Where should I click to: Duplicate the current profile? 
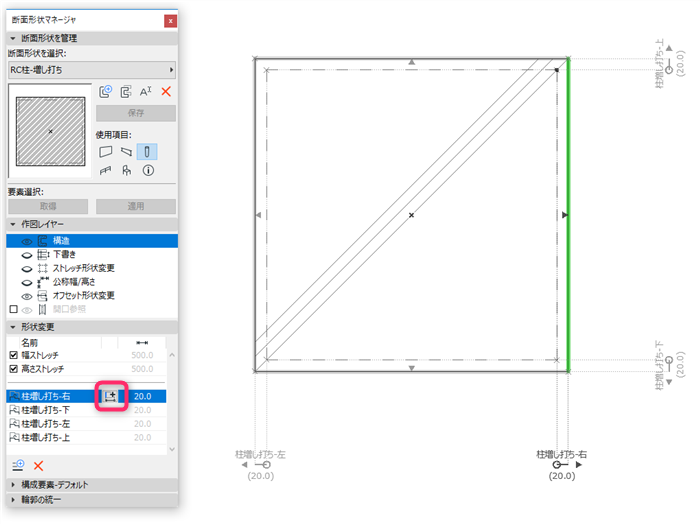[x=126, y=91]
